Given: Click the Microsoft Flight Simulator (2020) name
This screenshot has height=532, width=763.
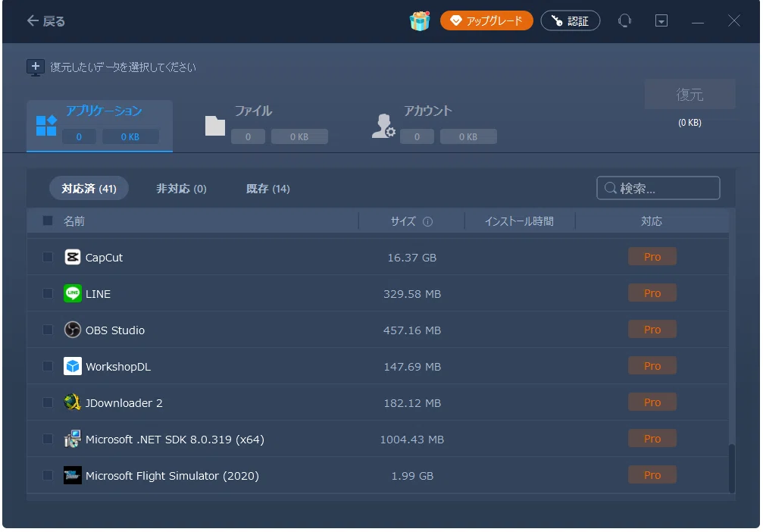Looking at the screenshot, I should coord(172,476).
